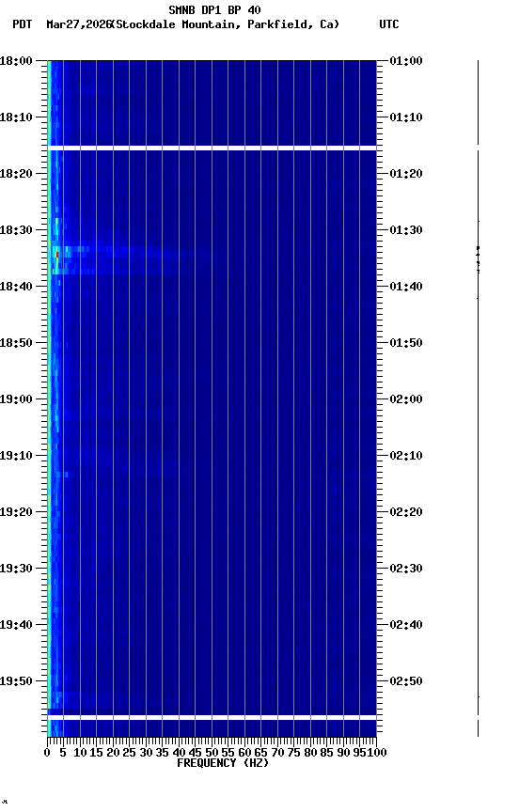Click the upper white data gap band

(x=212, y=148)
